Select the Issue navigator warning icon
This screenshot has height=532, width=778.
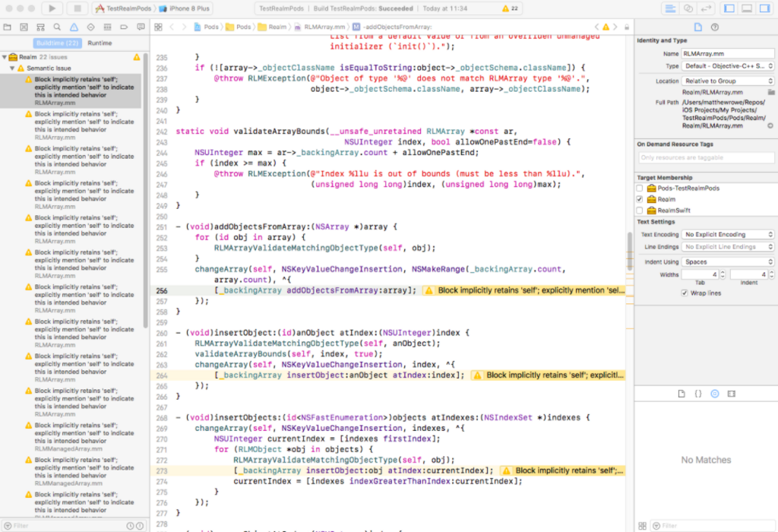coord(74,27)
